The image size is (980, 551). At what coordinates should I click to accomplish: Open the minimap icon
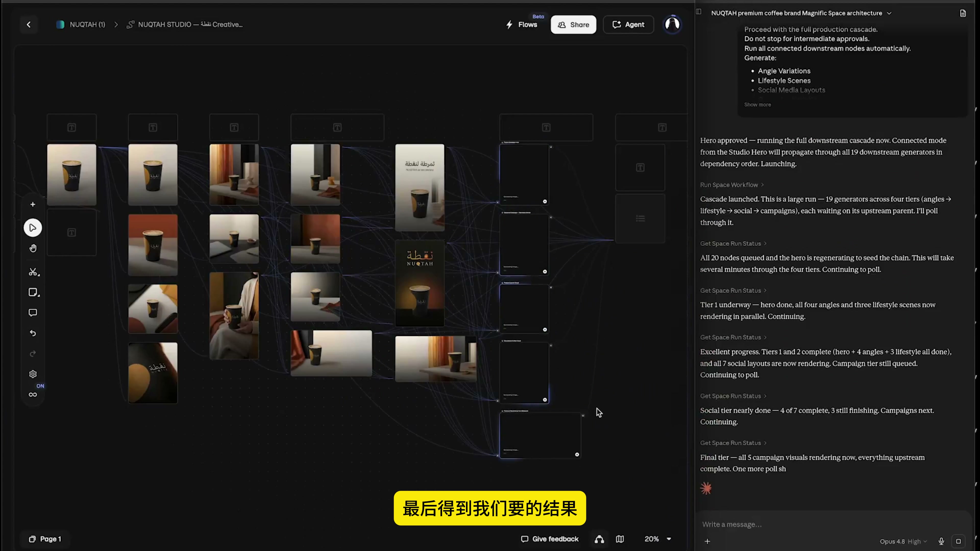(x=620, y=539)
